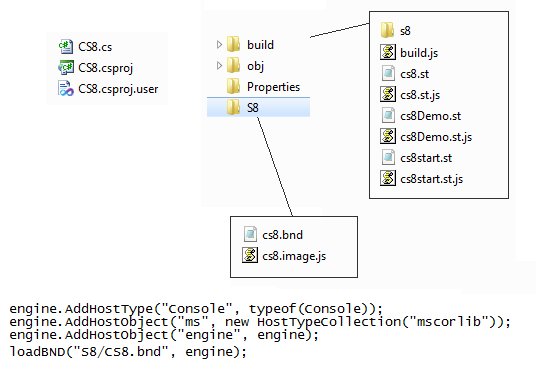
Task: Click the cs8.bnd file icon
Action: click(x=250, y=235)
